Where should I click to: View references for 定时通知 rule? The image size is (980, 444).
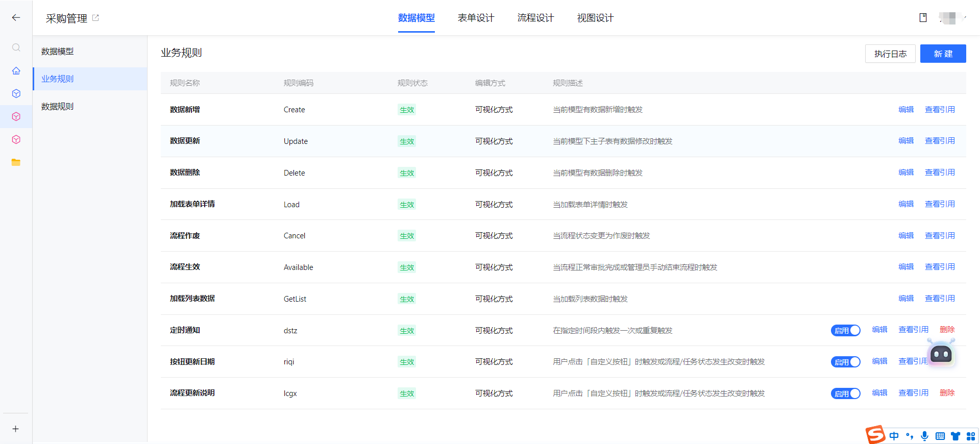[913, 329]
